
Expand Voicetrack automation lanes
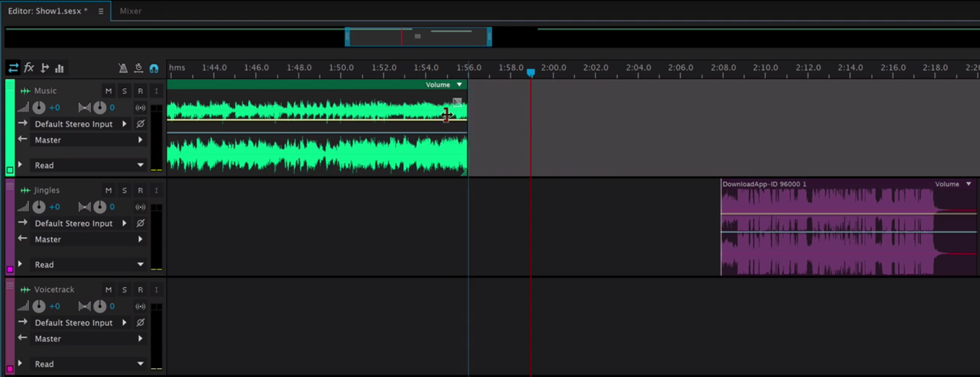click(x=20, y=363)
